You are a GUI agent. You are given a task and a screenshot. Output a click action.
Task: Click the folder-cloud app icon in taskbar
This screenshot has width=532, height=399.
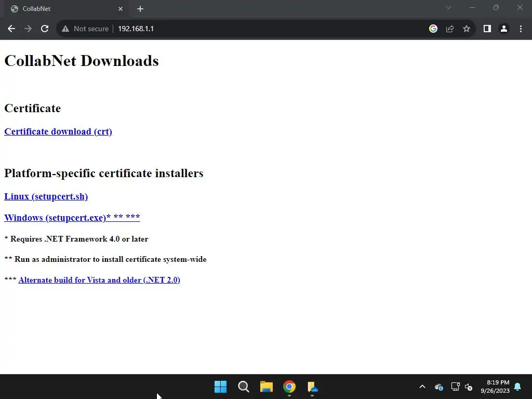[312, 387]
